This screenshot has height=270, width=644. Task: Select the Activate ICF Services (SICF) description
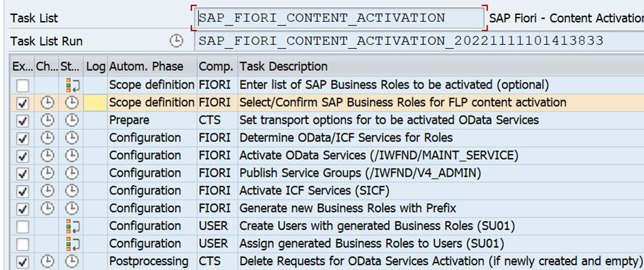point(315,190)
